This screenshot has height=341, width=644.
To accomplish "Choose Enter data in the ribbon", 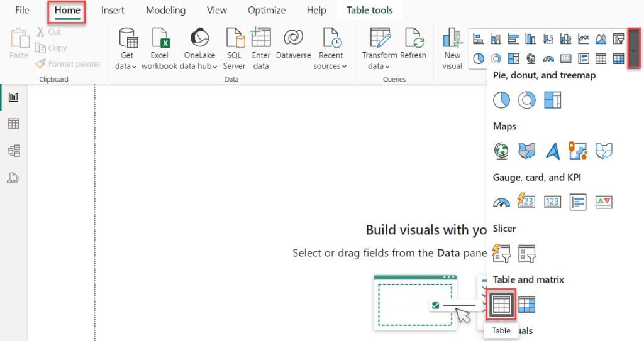I will 261,48.
